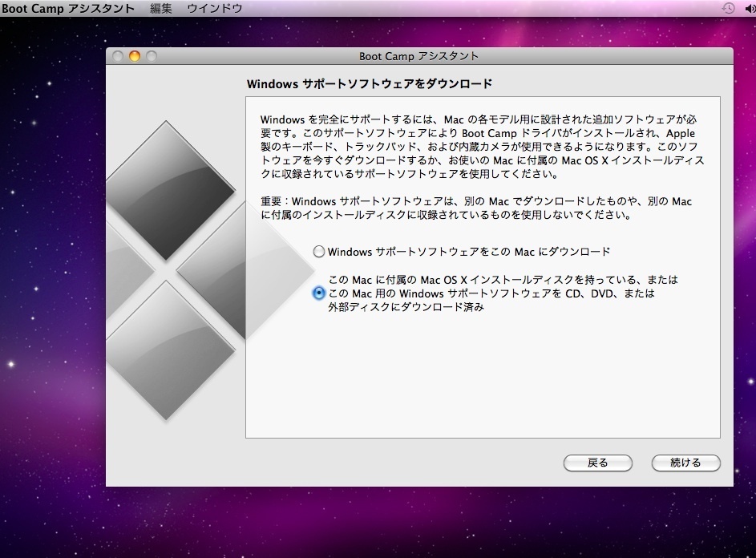Click the heading Windows サポートソフトウェアをダウンロード
Image resolution: width=756 pixels, height=558 pixels.
(370, 84)
